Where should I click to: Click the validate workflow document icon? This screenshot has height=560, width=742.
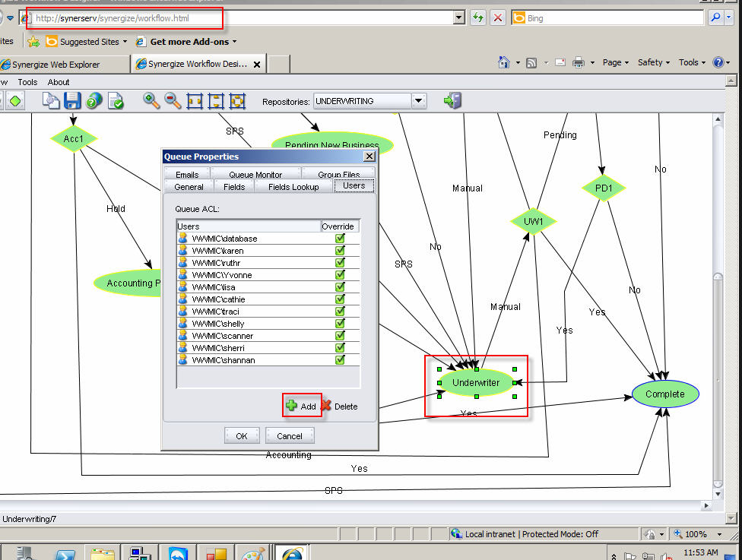coord(116,101)
